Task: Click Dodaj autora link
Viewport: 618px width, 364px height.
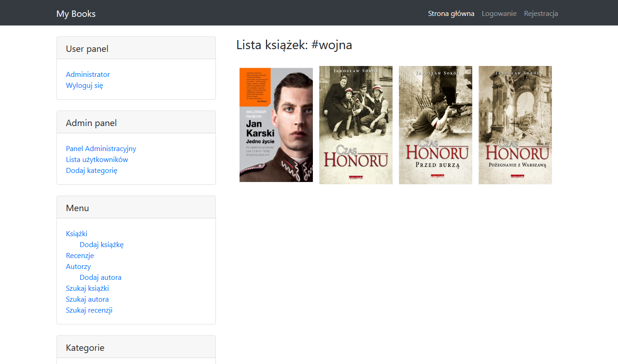Action: coord(101,277)
